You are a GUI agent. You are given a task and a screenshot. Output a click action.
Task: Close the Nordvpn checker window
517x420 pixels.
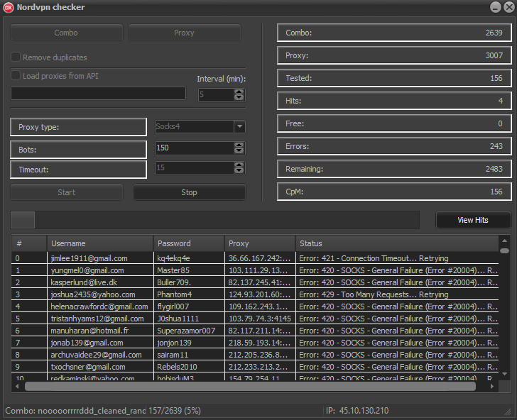(x=509, y=7)
